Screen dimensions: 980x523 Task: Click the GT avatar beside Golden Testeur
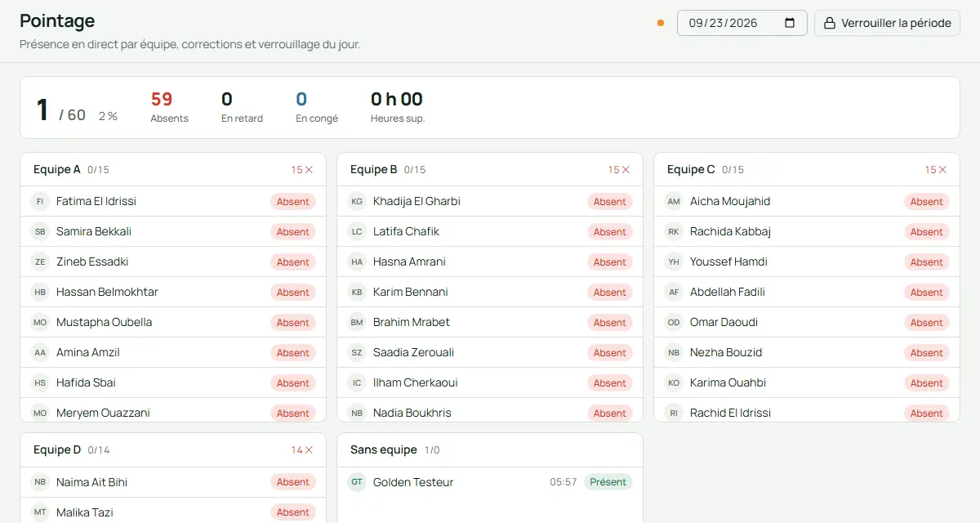point(357,482)
